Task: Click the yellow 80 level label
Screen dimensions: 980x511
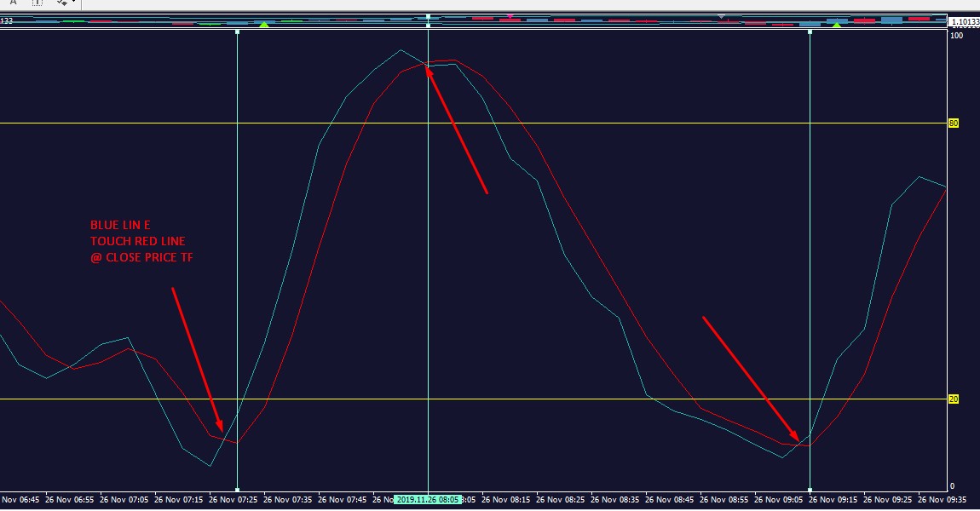Action: click(x=953, y=123)
